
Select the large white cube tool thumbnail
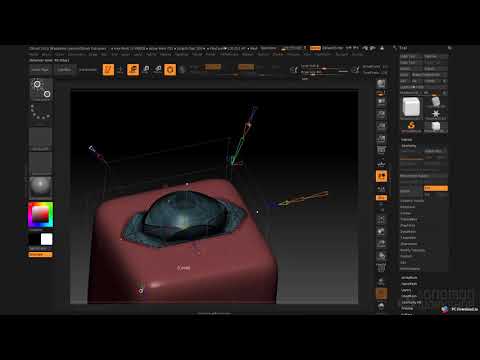coord(411,107)
